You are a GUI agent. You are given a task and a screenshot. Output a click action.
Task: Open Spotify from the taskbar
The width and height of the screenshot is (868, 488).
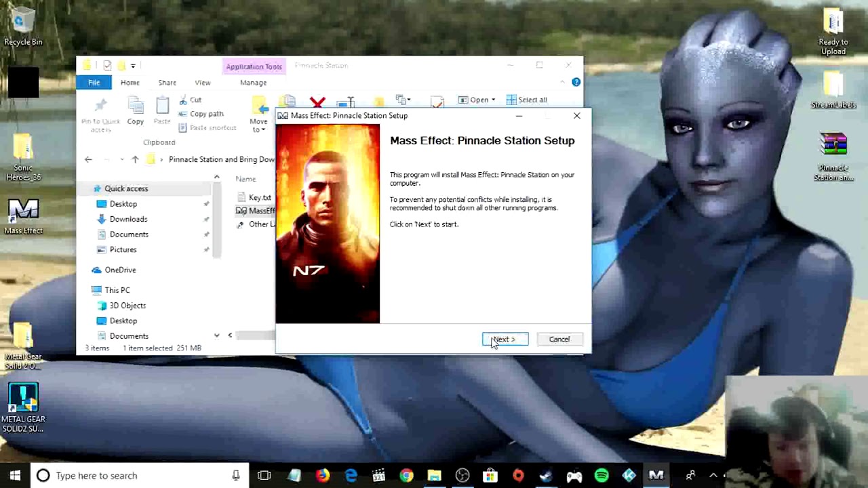[x=601, y=476]
